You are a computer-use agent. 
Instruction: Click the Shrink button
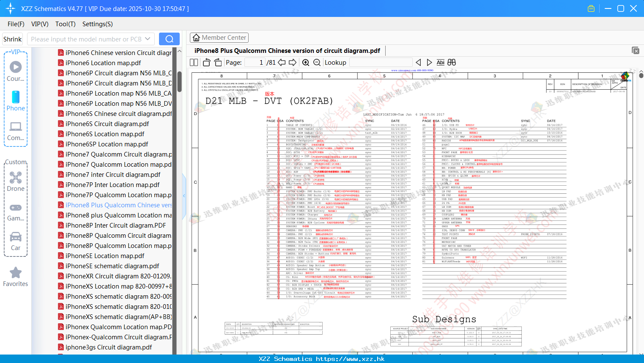click(12, 39)
